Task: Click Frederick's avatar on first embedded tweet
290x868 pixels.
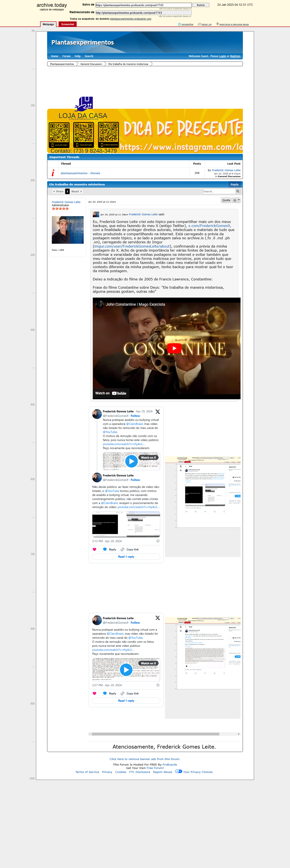Action: [97, 414]
